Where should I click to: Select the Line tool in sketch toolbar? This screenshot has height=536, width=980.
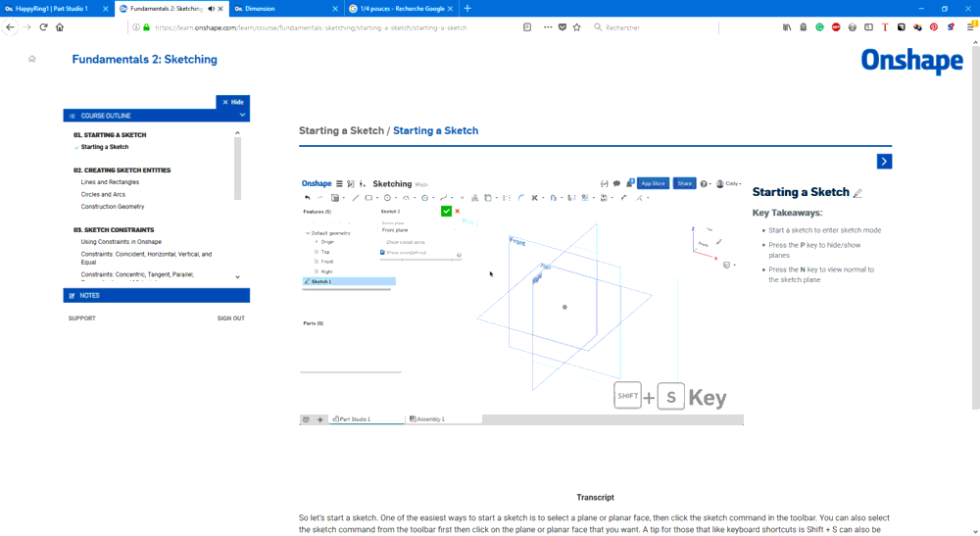point(356,198)
